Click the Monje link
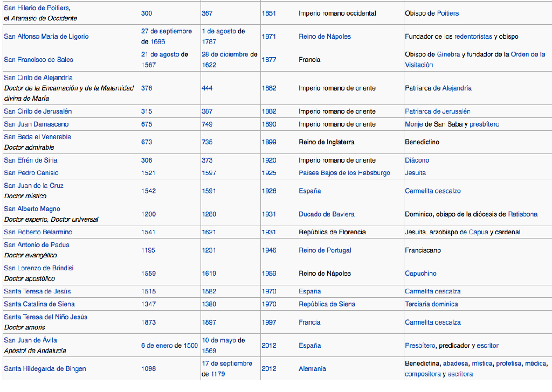Viewport: 552px width, 392px height. coord(414,124)
